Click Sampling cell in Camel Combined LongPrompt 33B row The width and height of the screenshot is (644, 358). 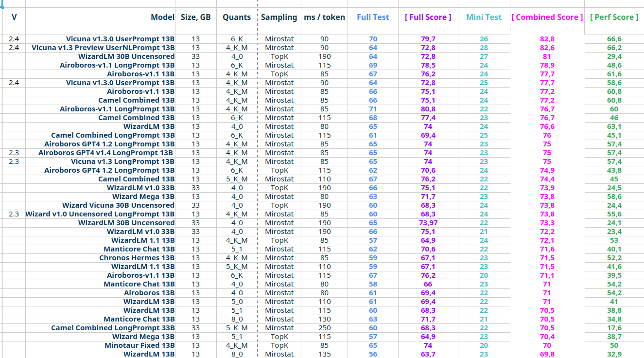[x=279, y=328]
